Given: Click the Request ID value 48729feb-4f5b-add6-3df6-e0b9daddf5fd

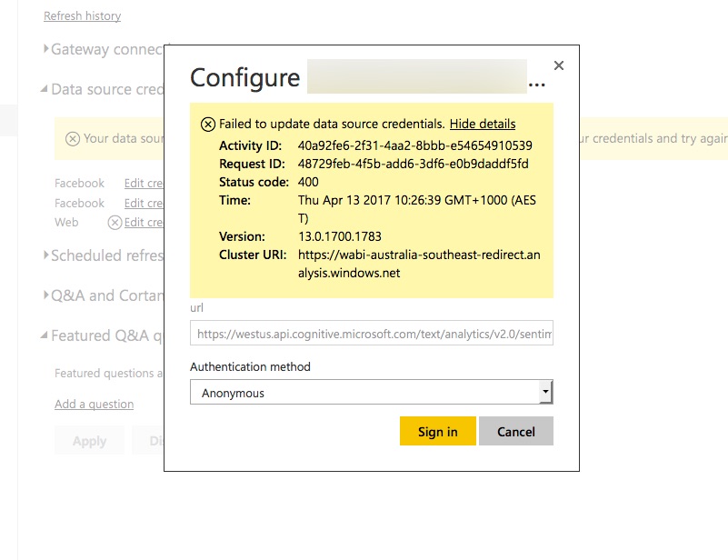Looking at the screenshot, I should 414,164.
